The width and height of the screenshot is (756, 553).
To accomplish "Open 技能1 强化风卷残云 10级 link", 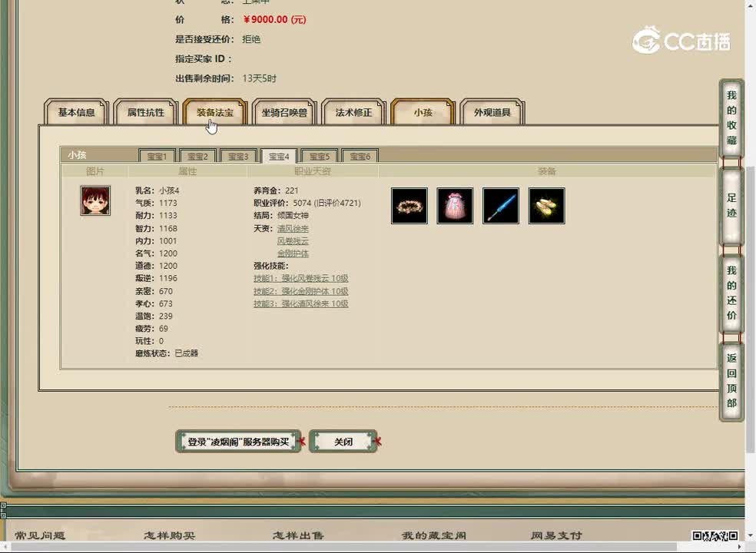I will click(x=301, y=278).
